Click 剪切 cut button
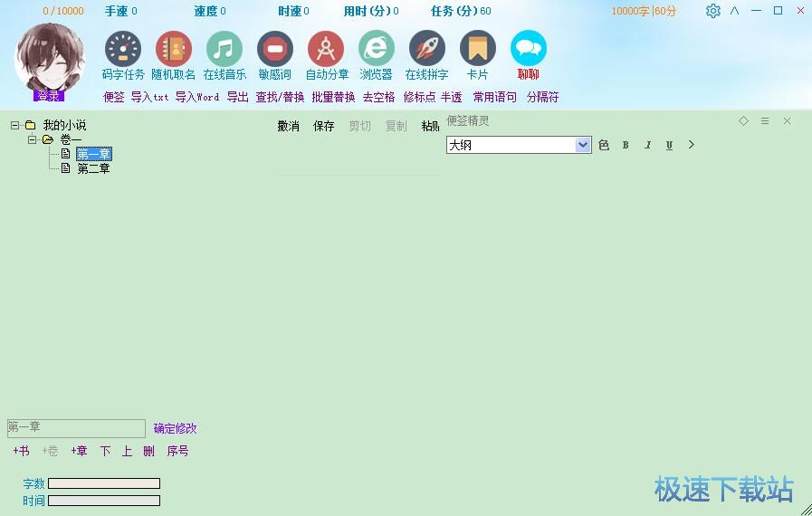Viewport: 812px width, 516px height. [x=360, y=126]
